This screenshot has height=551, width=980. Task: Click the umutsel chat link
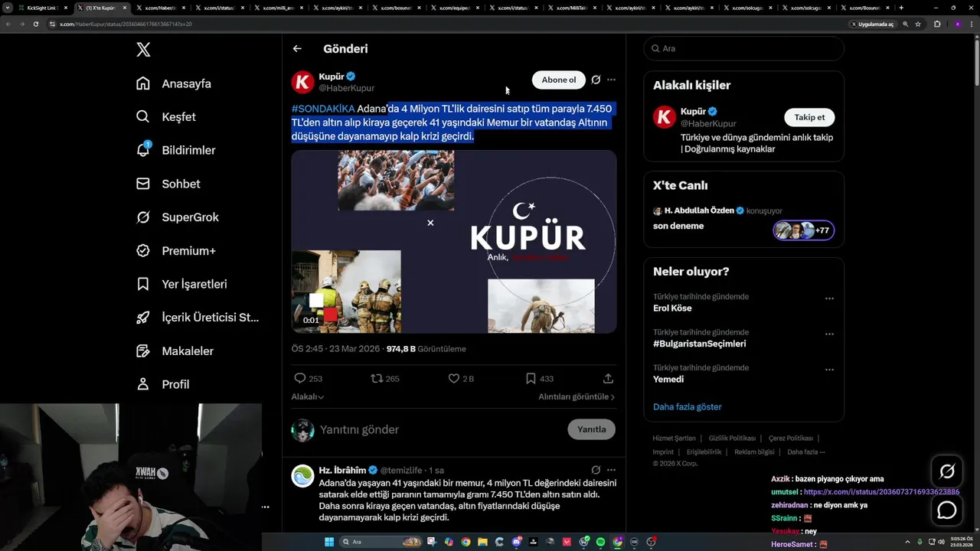point(881,492)
